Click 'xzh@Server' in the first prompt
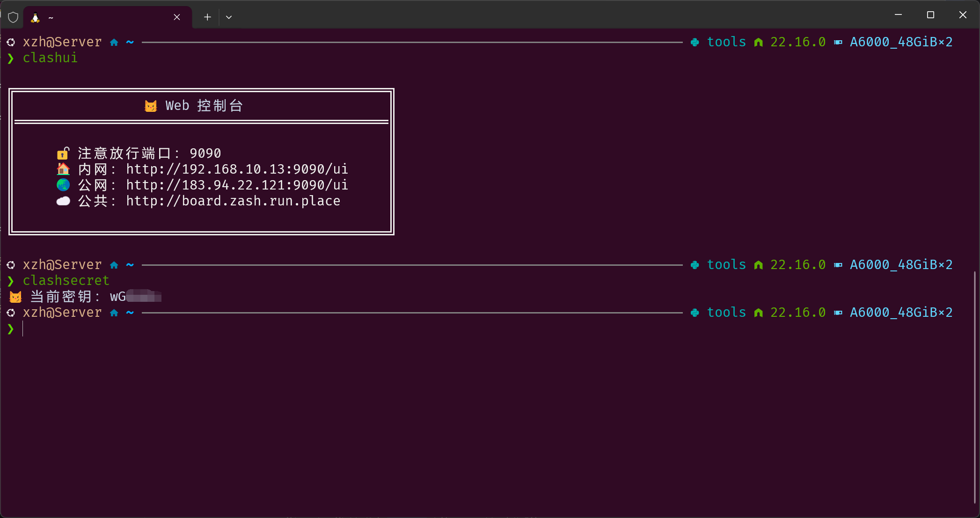Image resolution: width=980 pixels, height=518 pixels. coord(62,42)
